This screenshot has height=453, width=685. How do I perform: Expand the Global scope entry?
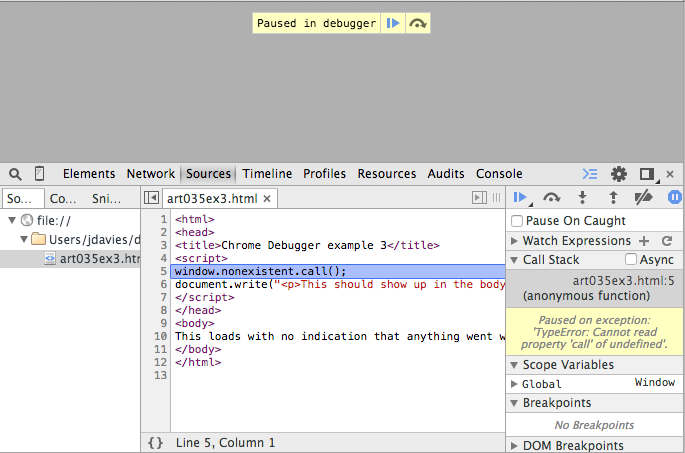[x=514, y=384]
